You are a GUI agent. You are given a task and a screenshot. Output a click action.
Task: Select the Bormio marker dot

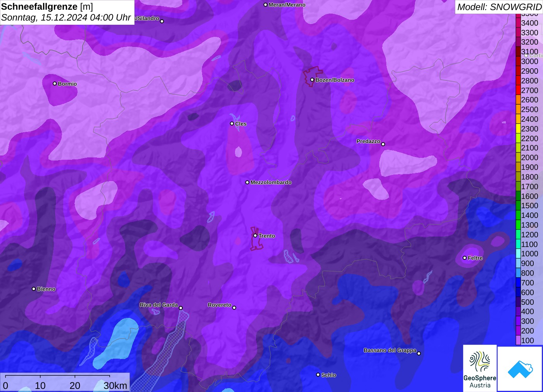[55, 84]
